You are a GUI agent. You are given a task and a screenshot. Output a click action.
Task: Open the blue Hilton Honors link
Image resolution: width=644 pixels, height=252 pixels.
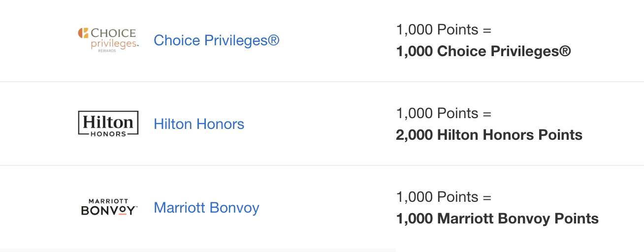(x=199, y=124)
